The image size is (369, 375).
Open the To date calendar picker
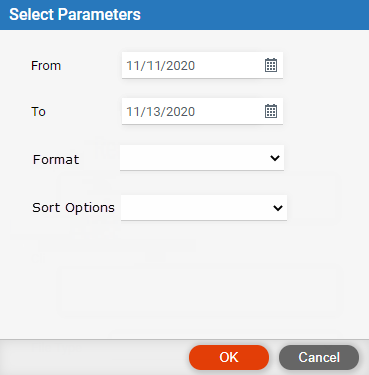pyautogui.click(x=271, y=111)
